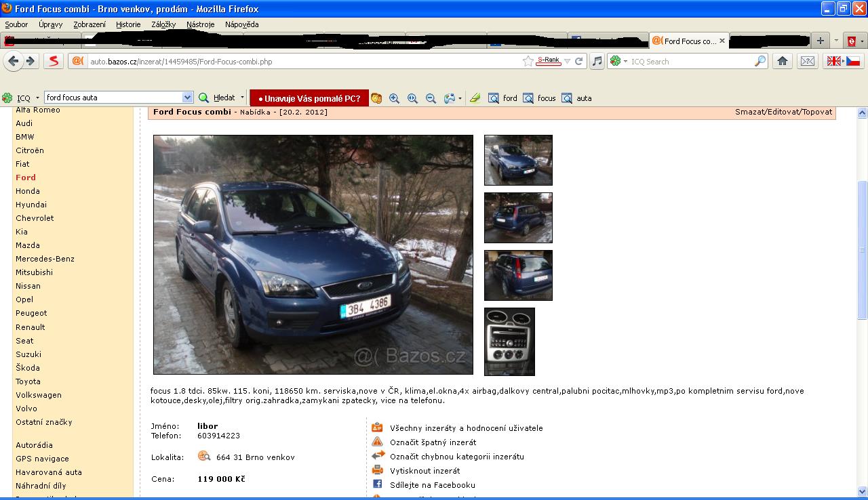This screenshot has width=868, height=500.
Task: Open the Záložky menu
Action: (x=163, y=24)
